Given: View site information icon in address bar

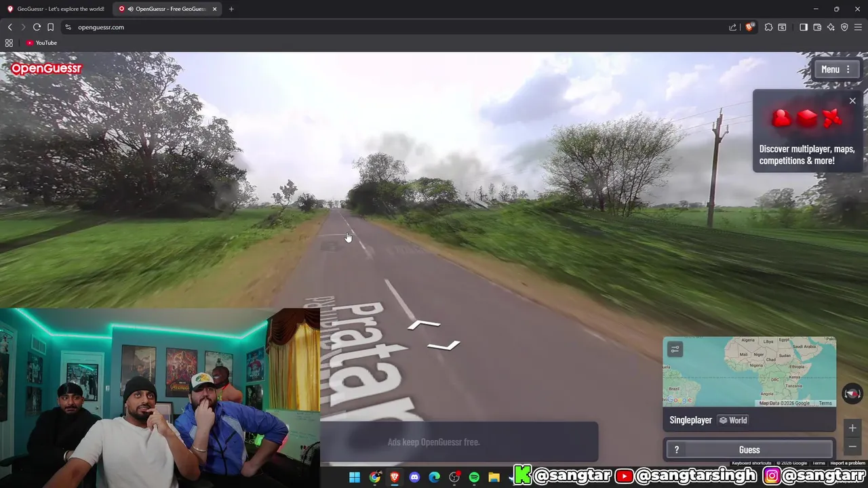Looking at the screenshot, I should click(68, 27).
